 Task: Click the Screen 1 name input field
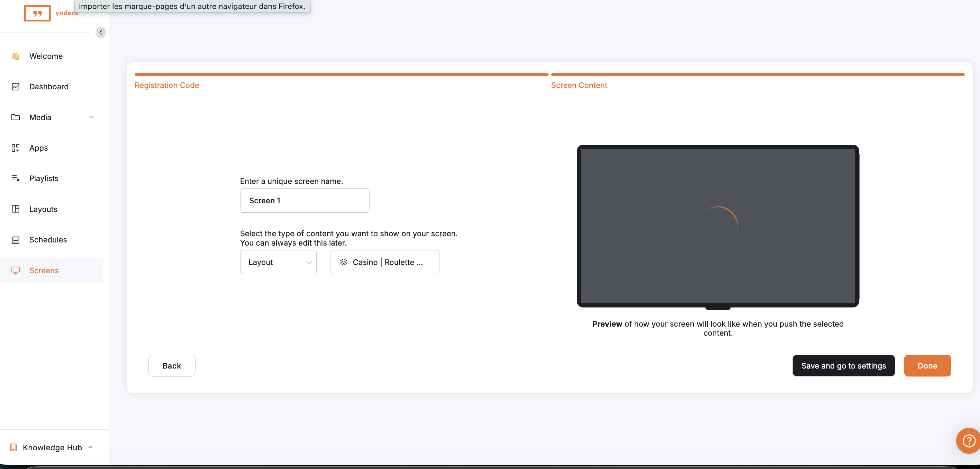coord(305,201)
